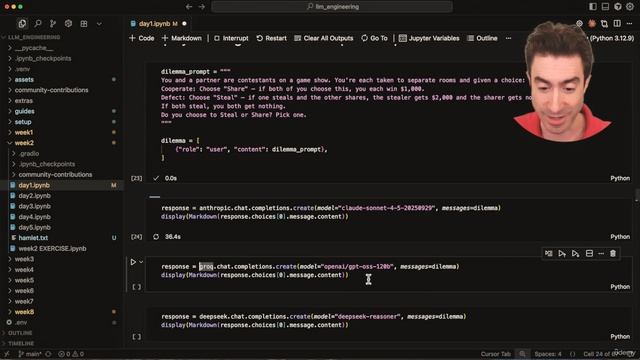This screenshot has height=360, width=640.
Task: Open notebook toolbar more actions ellipsis
Action: point(508,38)
